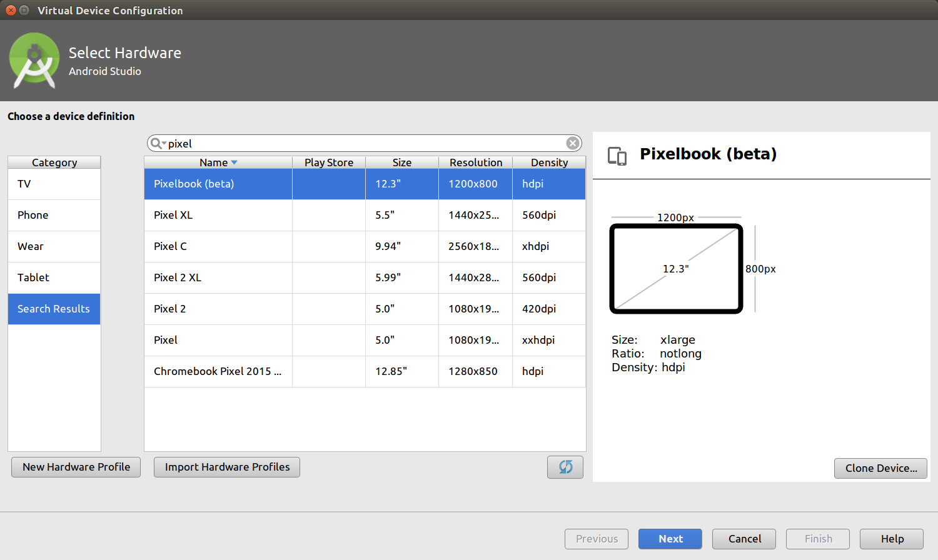The width and height of the screenshot is (938, 560).
Task: Close the Virtual Device Configuration window
Action: tap(11, 10)
